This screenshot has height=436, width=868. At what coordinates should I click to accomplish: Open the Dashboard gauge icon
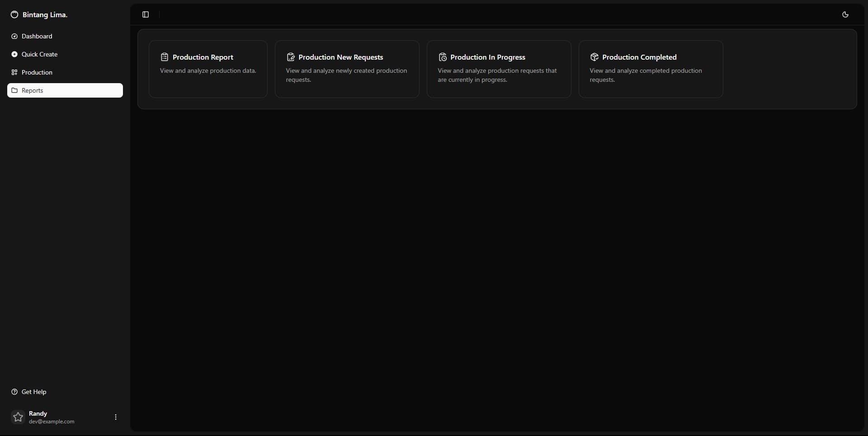click(14, 36)
